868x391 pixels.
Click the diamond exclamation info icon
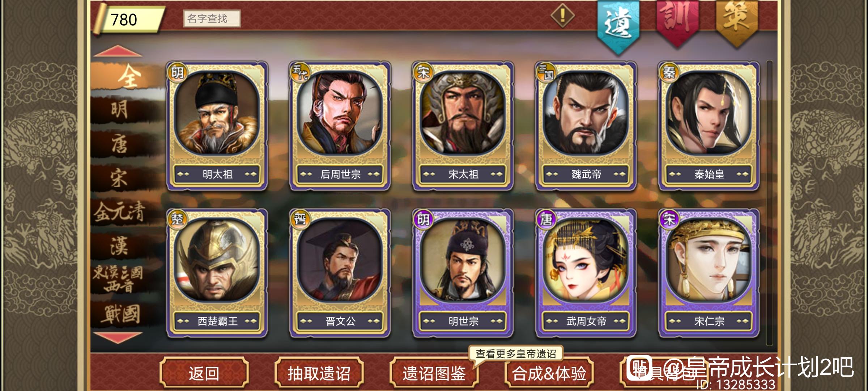562,16
